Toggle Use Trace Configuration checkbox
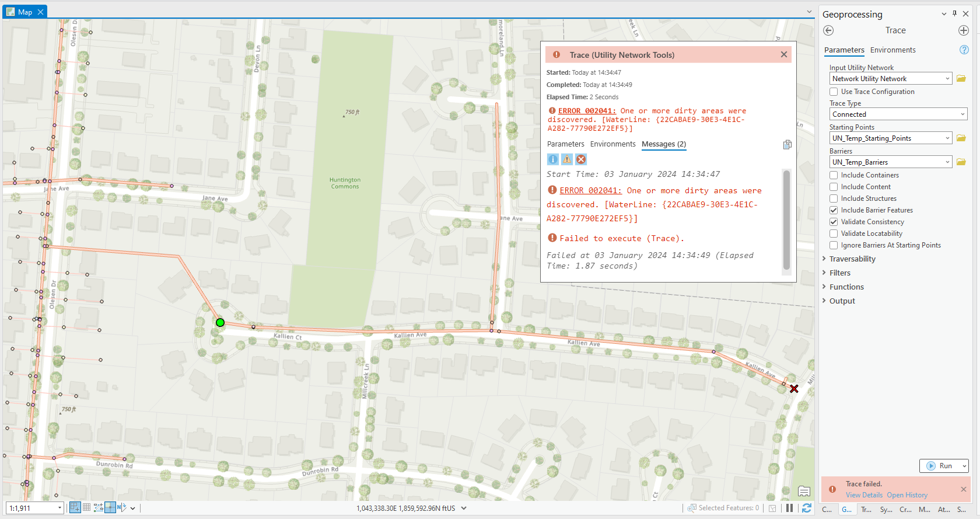This screenshot has width=980, height=519. tap(834, 92)
